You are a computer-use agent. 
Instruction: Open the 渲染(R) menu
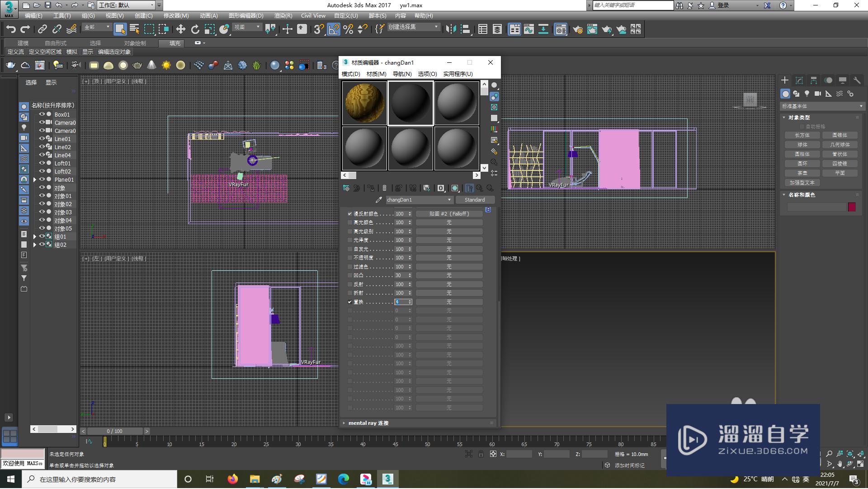[x=283, y=15]
